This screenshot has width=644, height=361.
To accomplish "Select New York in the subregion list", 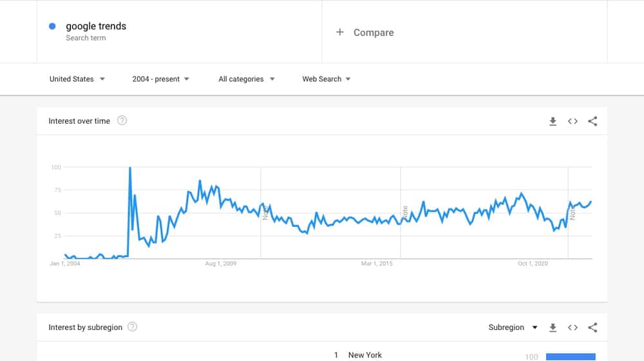I will [x=365, y=355].
